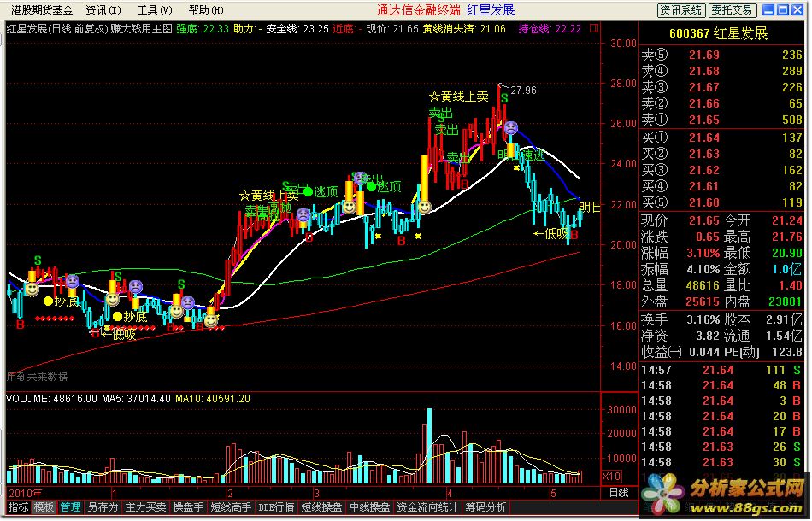Viewport: 812px width, 521px height.
Task: Click the 2010年 date axis label
Action: pyautogui.click(x=26, y=493)
